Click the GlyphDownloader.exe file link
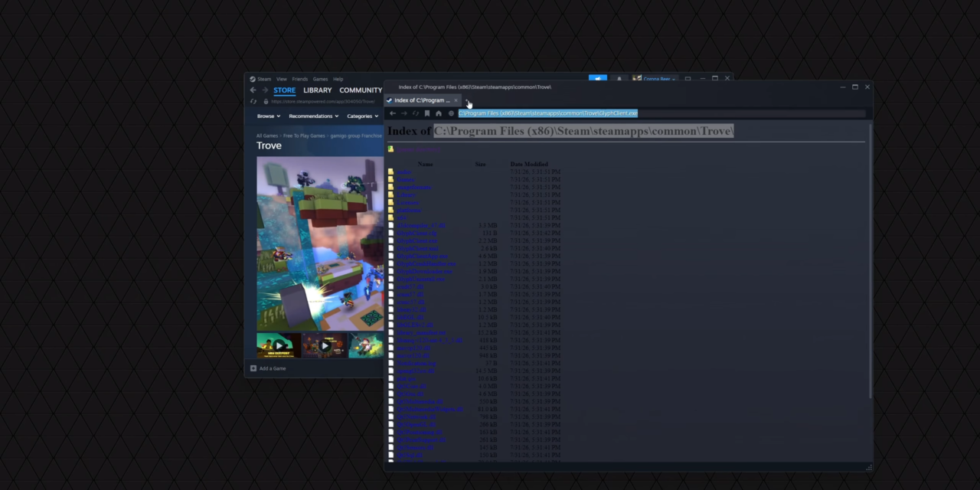The height and width of the screenshot is (490, 980). coord(424,271)
